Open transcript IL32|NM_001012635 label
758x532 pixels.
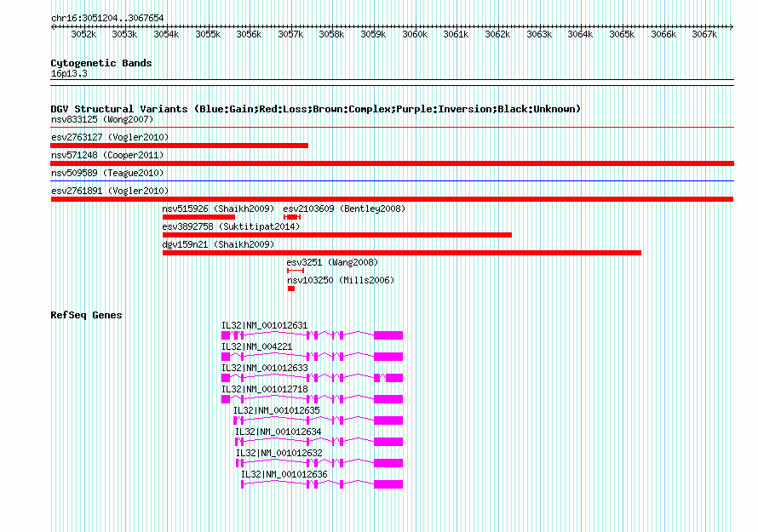277,411
